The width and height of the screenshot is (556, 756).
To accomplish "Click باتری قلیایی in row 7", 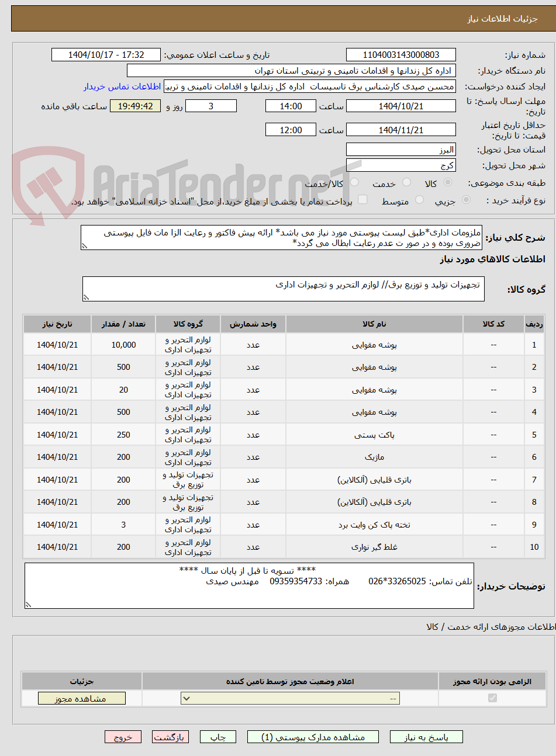I will pos(374,480).
